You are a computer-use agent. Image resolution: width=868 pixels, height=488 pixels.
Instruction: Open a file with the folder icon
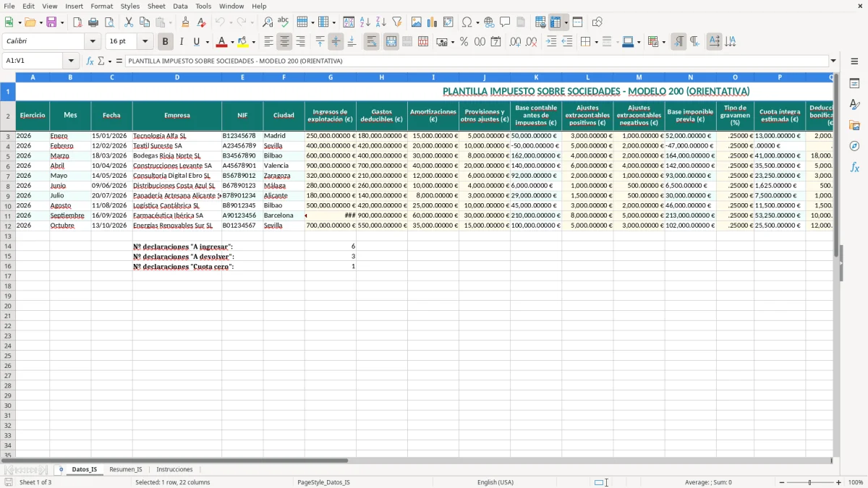pyautogui.click(x=30, y=22)
